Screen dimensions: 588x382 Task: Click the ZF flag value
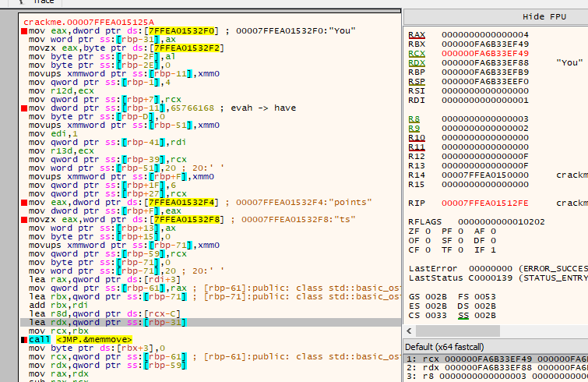428,232
